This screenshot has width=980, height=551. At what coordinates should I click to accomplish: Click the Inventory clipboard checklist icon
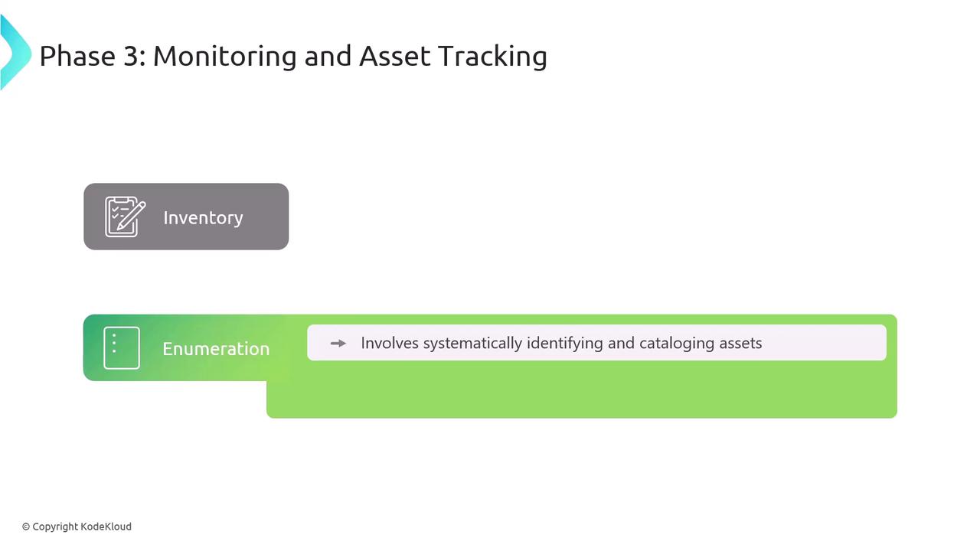[x=125, y=217]
